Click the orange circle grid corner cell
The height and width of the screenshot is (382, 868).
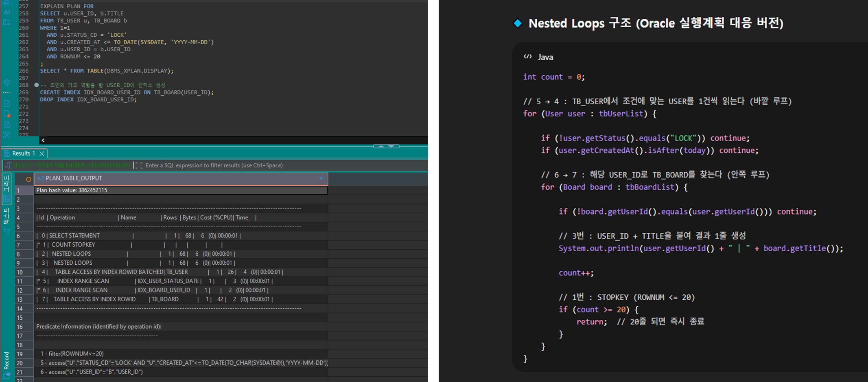tap(28, 179)
